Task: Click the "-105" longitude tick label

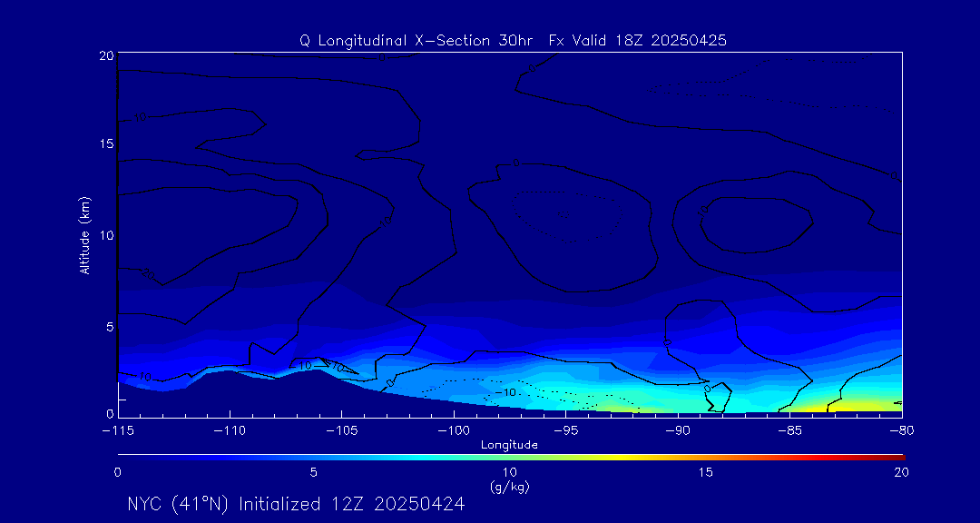Action: point(341,431)
